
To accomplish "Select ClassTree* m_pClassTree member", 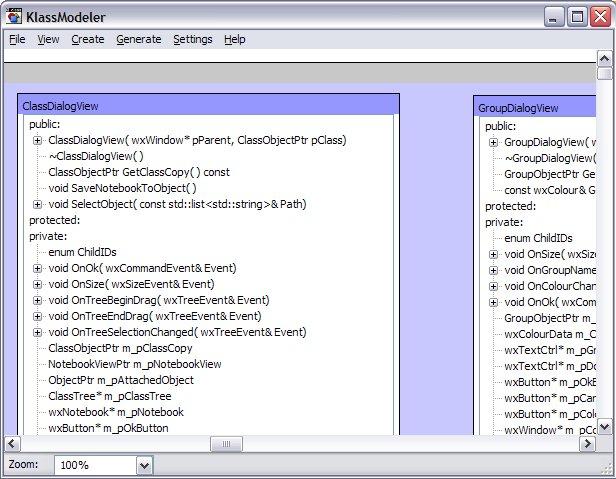I will (110, 396).
